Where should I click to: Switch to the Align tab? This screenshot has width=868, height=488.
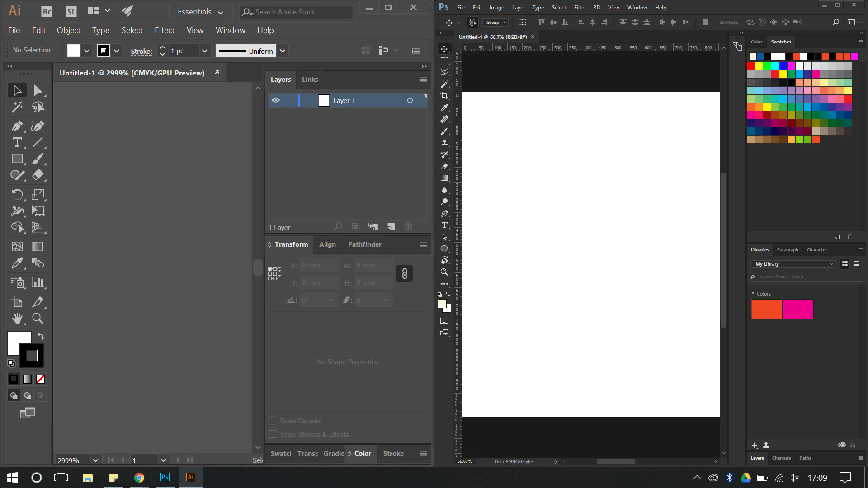coord(327,244)
